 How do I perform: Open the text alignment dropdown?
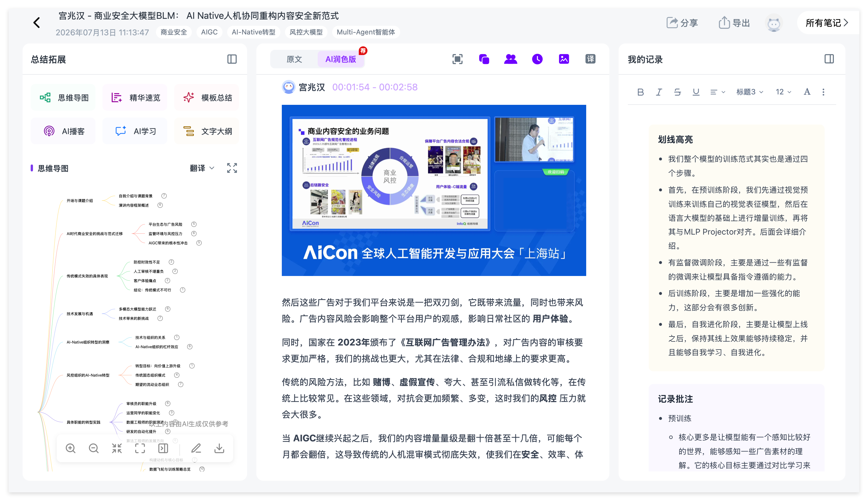(x=718, y=92)
